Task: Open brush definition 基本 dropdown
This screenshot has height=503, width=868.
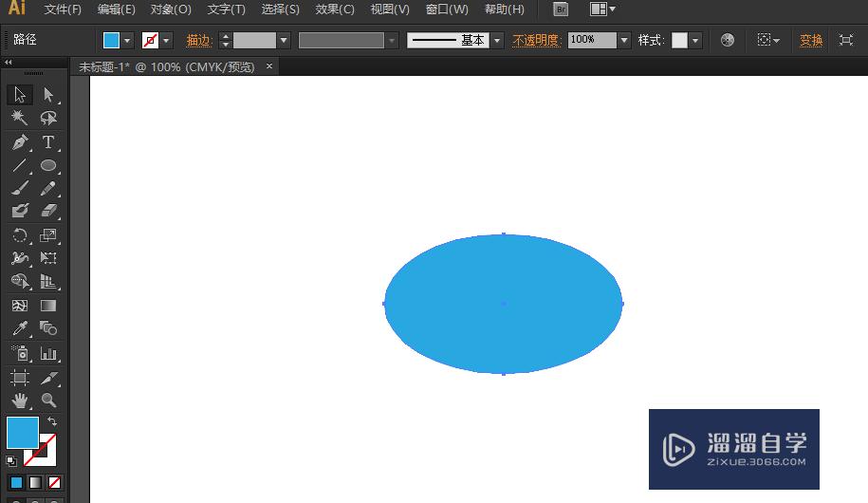Action: click(x=497, y=41)
